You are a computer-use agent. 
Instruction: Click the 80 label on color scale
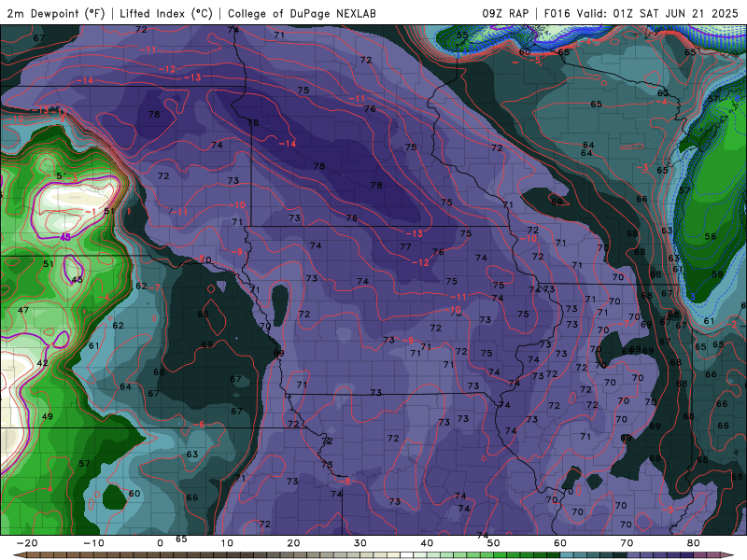[x=694, y=543]
